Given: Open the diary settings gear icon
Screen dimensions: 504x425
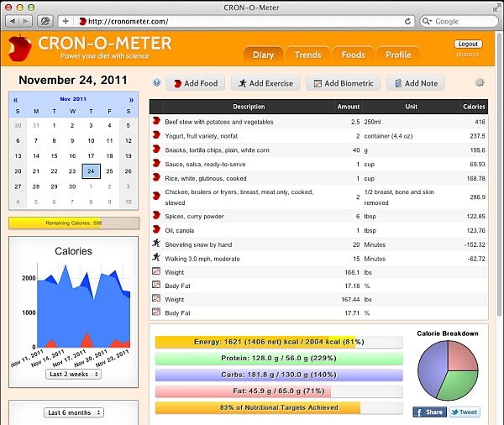Looking at the screenshot, I should pyautogui.click(x=480, y=82).
